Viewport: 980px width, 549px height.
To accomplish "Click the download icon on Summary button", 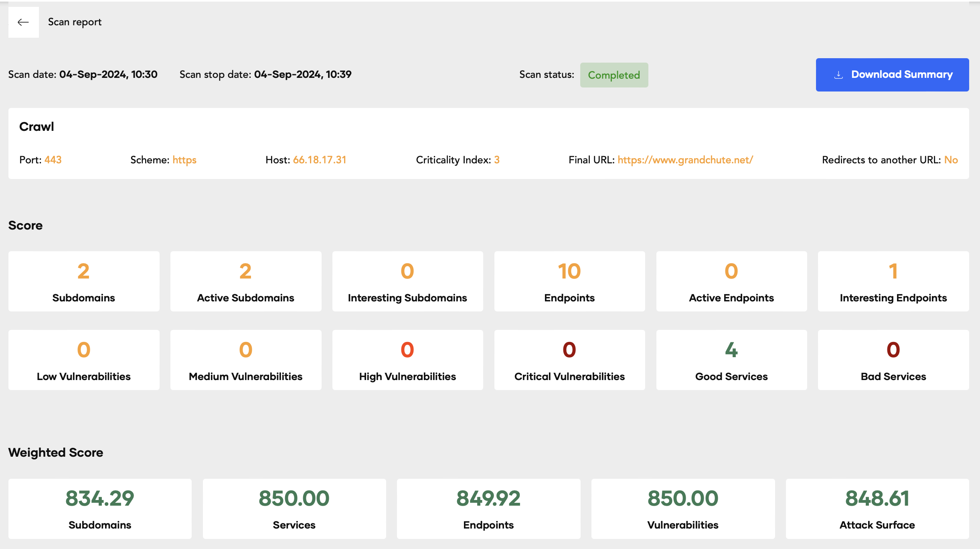I will point(837,74).
